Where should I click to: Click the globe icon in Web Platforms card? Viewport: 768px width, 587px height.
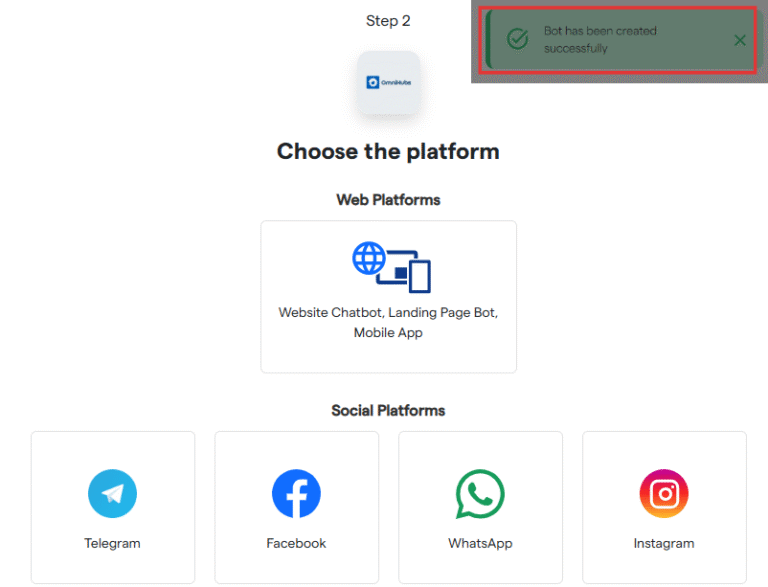(369, 258)
